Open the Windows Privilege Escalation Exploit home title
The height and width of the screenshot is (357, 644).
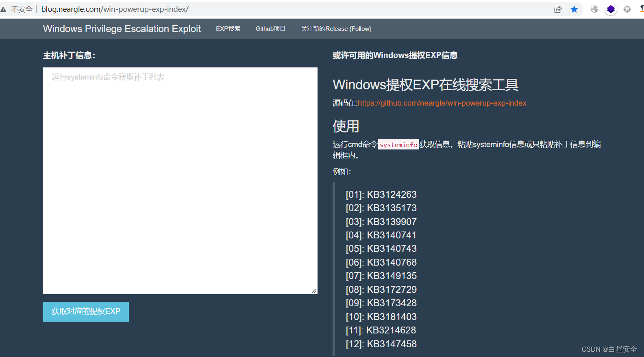[122, 29]
